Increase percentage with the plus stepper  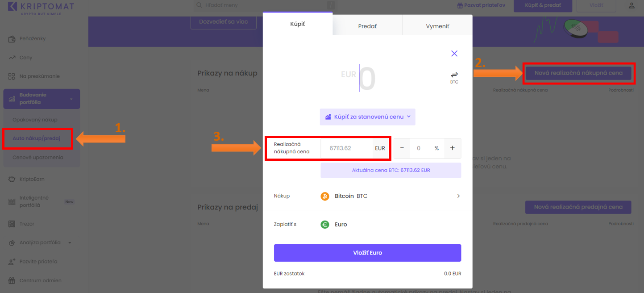452,148
